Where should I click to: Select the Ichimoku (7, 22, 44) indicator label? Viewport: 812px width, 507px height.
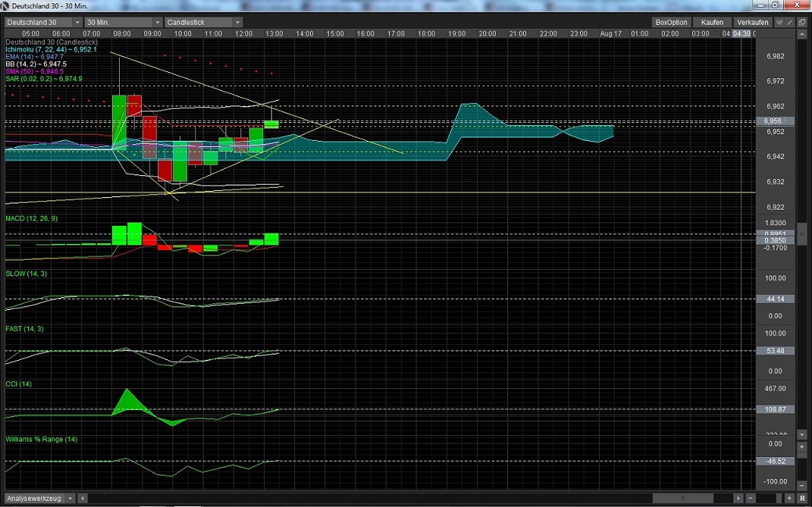(x=51, y=49)
